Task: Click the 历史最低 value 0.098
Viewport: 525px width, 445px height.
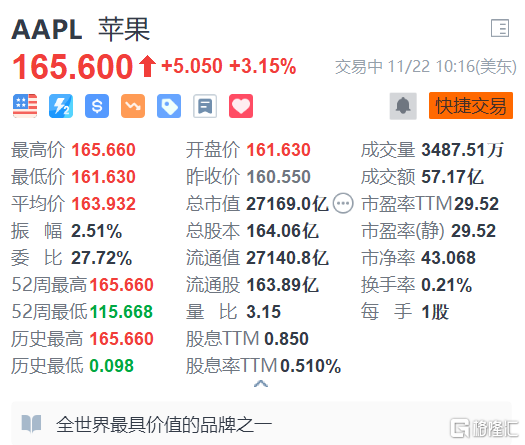Action: pyautogui.click(x=111, y=366)
